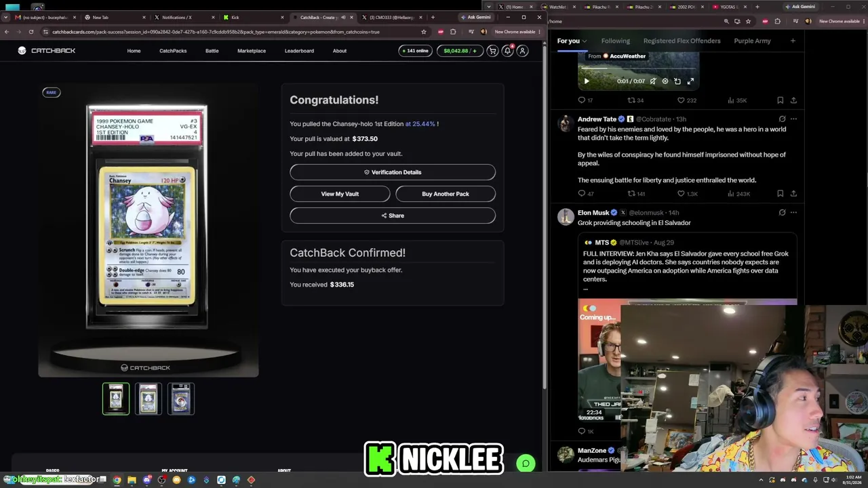The image size is (868, 488).
Task: Click Buy Another Pack
Action: tap(446, 194)
